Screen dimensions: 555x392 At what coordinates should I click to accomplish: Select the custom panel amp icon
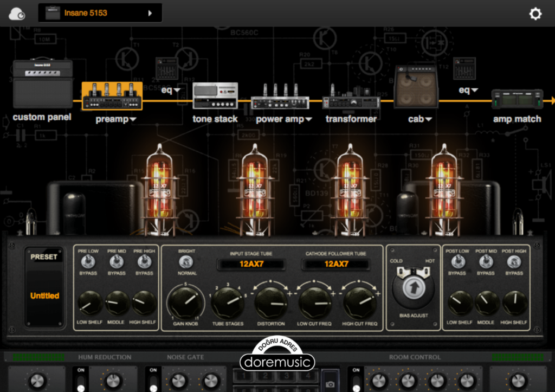point(42,83)
